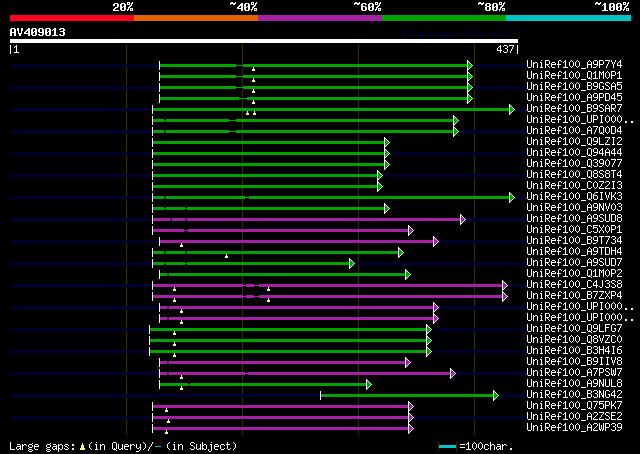The image size is (640, 454).
Task: Open subject UniRef100_A2ZSE2
Action: coord(574,416)
